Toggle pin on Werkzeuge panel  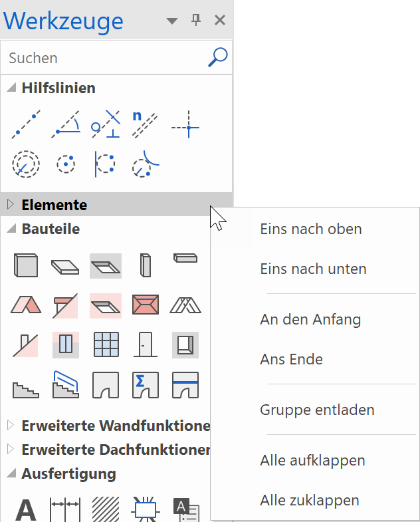[196, 21]
